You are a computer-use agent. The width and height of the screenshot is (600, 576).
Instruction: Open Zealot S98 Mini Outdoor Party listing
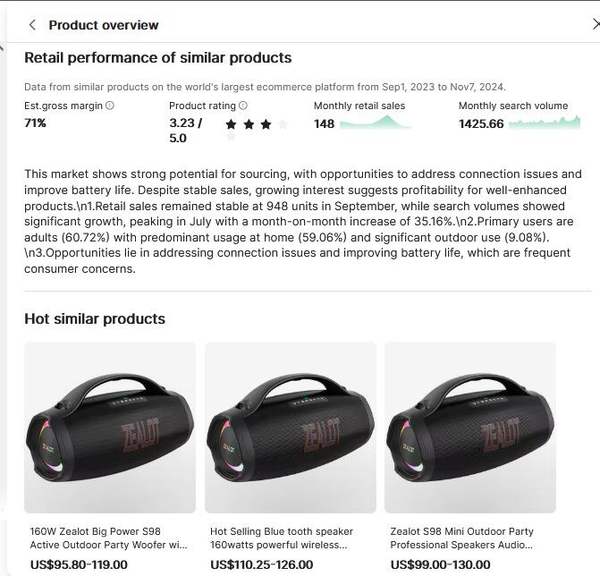click(x=462, y=538)
